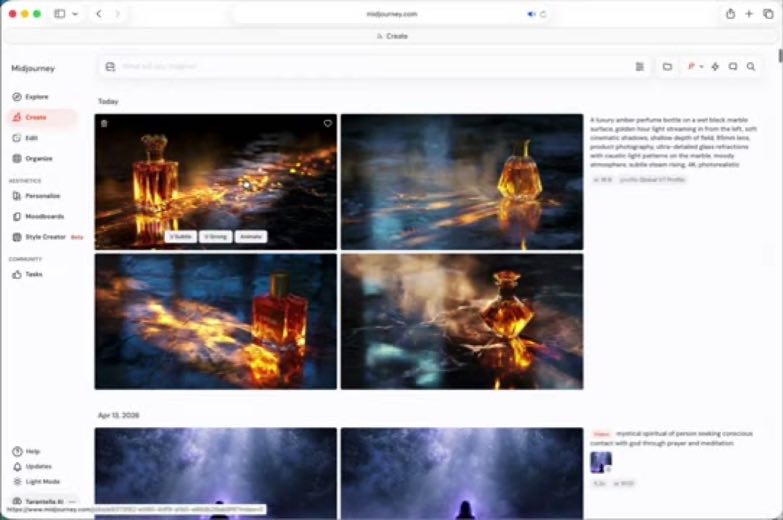
Task: Open the Style Creator beta
Action: (x=47, y=237)
